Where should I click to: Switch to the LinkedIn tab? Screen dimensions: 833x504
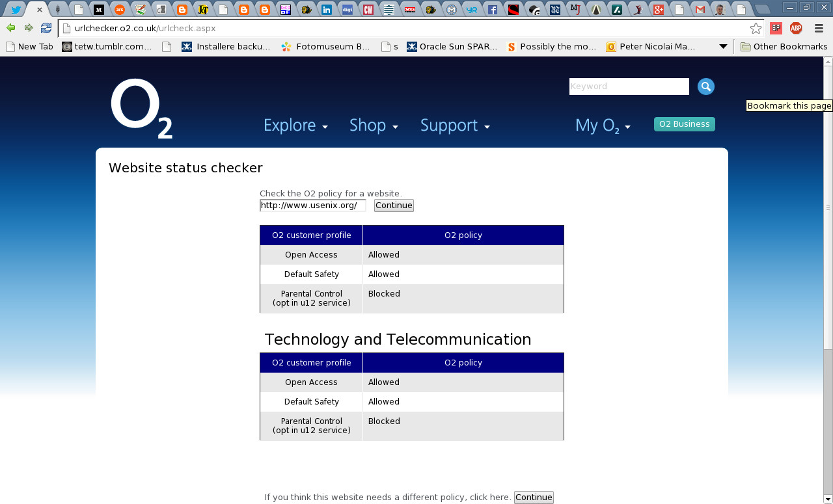pos(327,10)
